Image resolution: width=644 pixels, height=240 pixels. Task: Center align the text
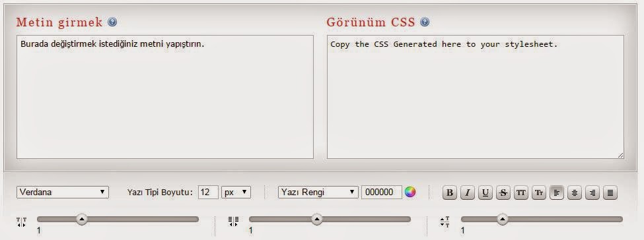pyautogui.click(x=574, y=193)
